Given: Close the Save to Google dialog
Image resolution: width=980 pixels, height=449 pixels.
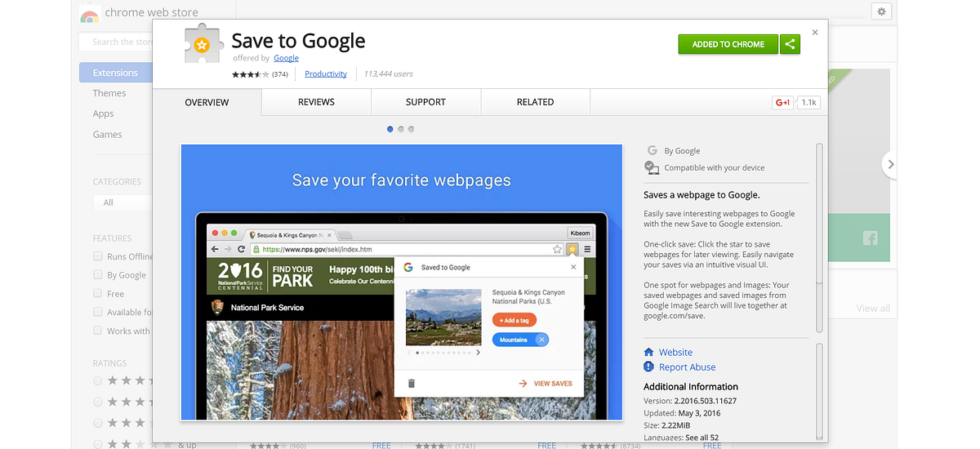Looking at the screenshot, I should pos(814,33).
